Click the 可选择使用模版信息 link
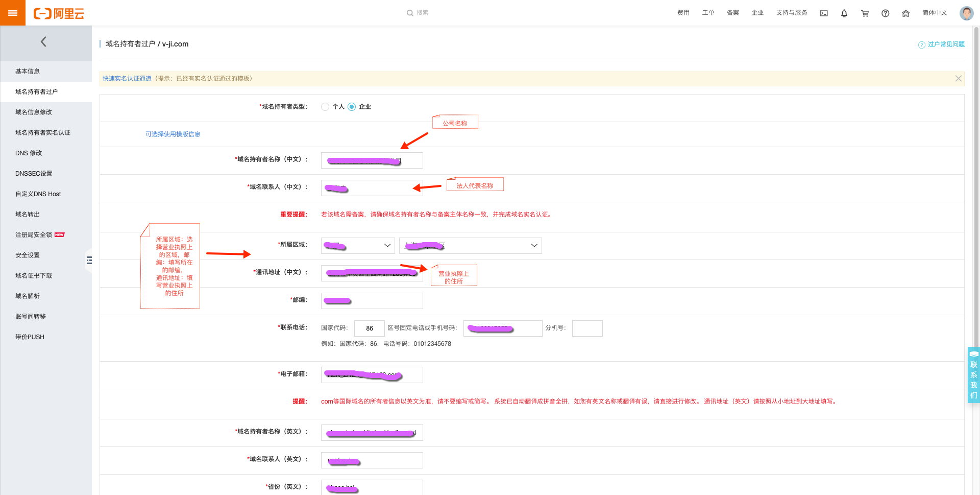The image size is (980, 495). (173, 134)
